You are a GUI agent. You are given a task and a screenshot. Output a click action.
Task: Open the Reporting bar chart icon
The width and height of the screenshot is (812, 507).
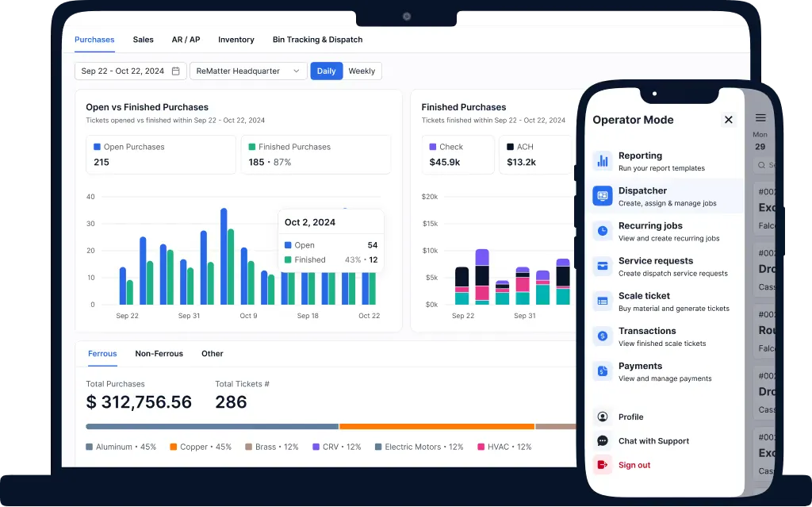coord(603,161)
